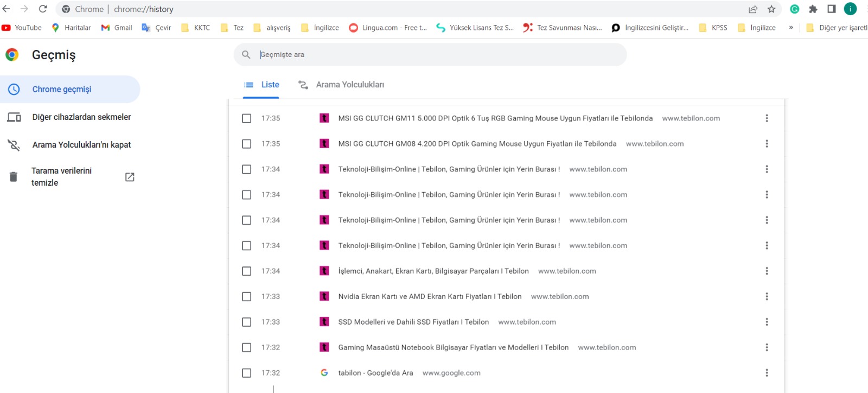Image resolution: width=868 pixels, height=393 pixels.
Task: Open the more actions menu for MSI GM11 entry
Action: point(767,118)
